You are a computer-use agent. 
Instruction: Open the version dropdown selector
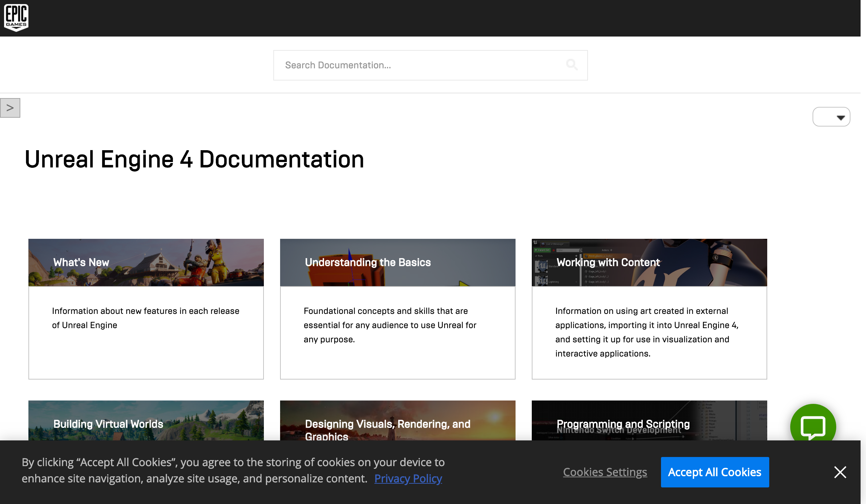point(831,117)
